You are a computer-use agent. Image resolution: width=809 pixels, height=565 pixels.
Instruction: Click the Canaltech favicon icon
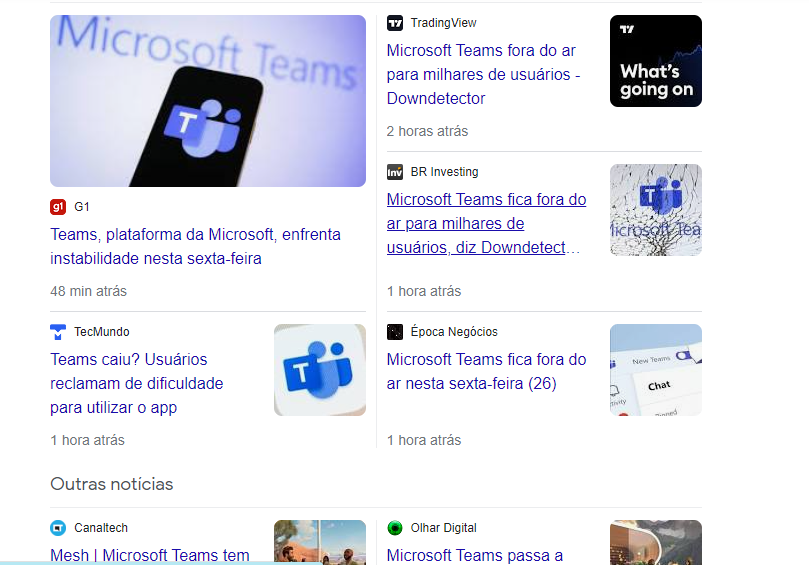coord(58,528)
